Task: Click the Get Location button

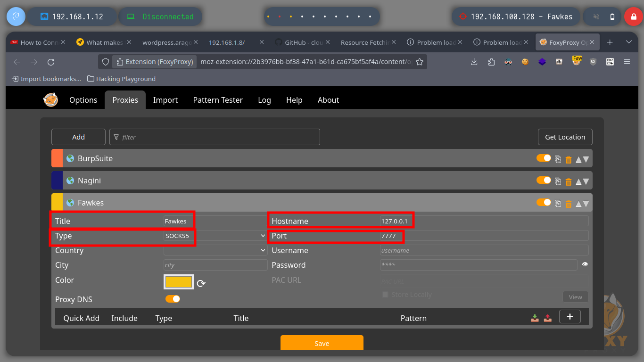Action: click(x=565, y=137)
